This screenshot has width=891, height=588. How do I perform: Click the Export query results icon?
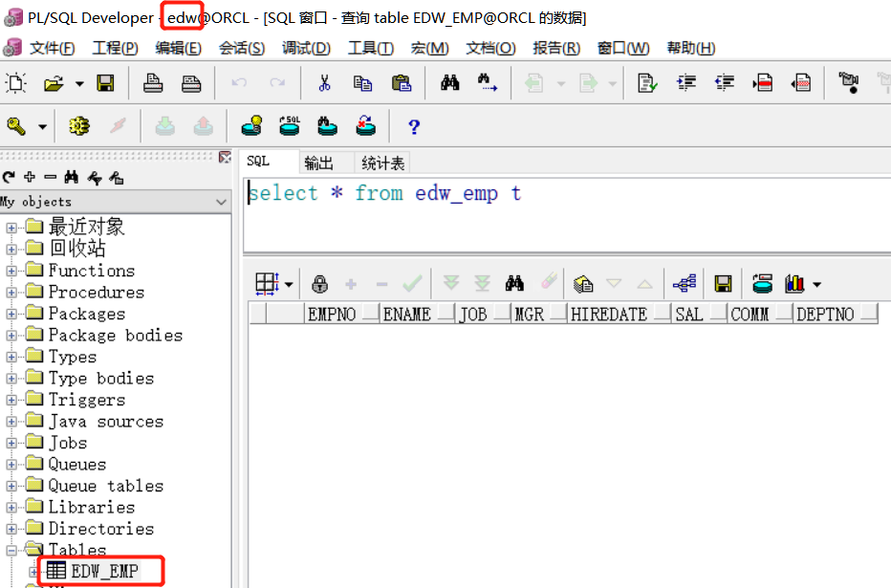click(x=583, y=284)
